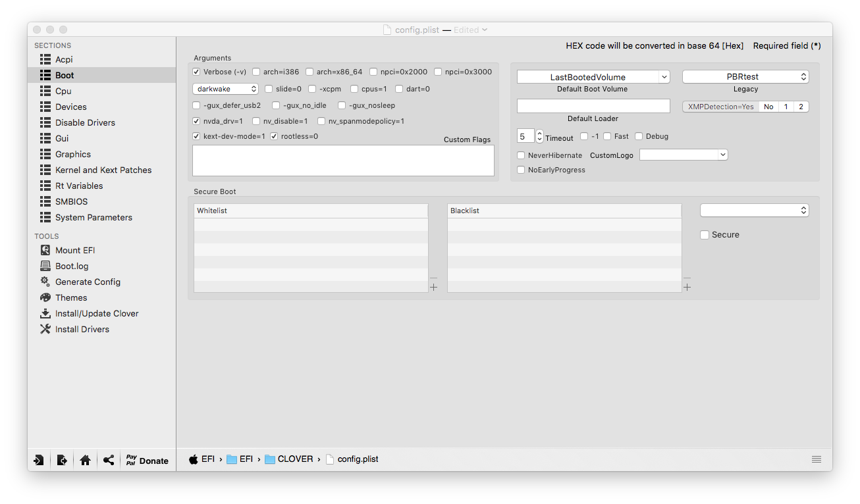Click the Default Loader text field
This screenshot has width=860, height=504.
point(593,106)
